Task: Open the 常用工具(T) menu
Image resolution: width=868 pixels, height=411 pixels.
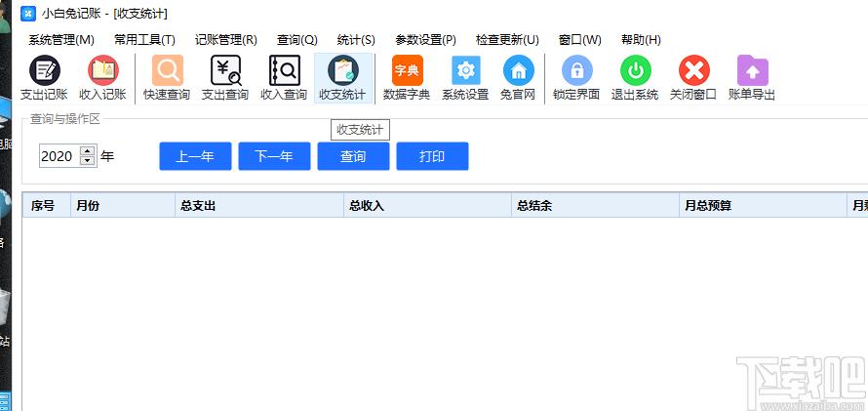Action: coord(144,40)
